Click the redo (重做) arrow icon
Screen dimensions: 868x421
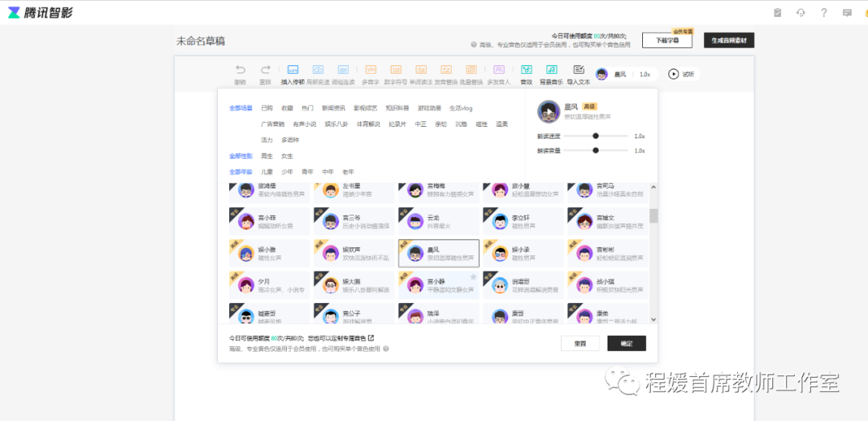[x=266, y=70]
